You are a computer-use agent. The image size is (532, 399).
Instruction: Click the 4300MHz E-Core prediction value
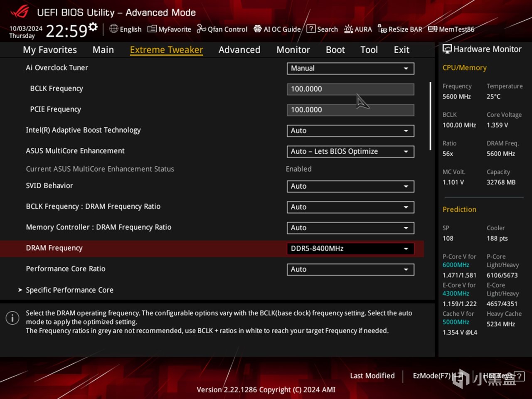point(456,293)
